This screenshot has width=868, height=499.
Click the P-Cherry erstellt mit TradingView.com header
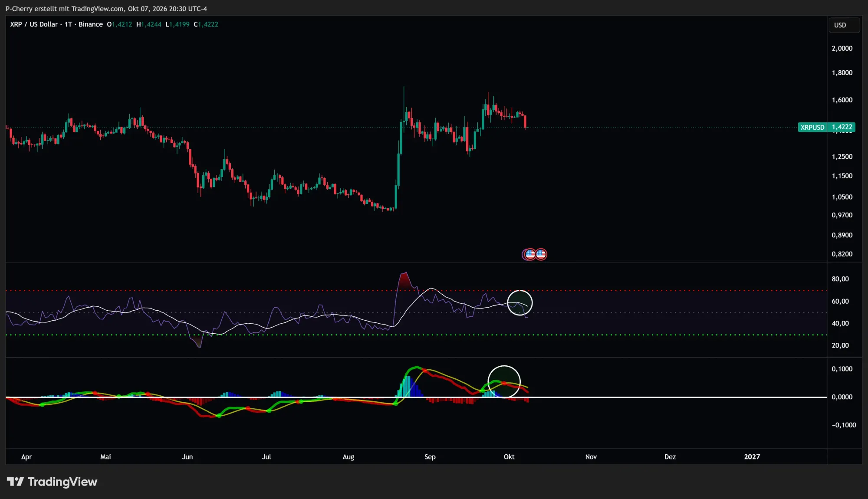[106, 9]
